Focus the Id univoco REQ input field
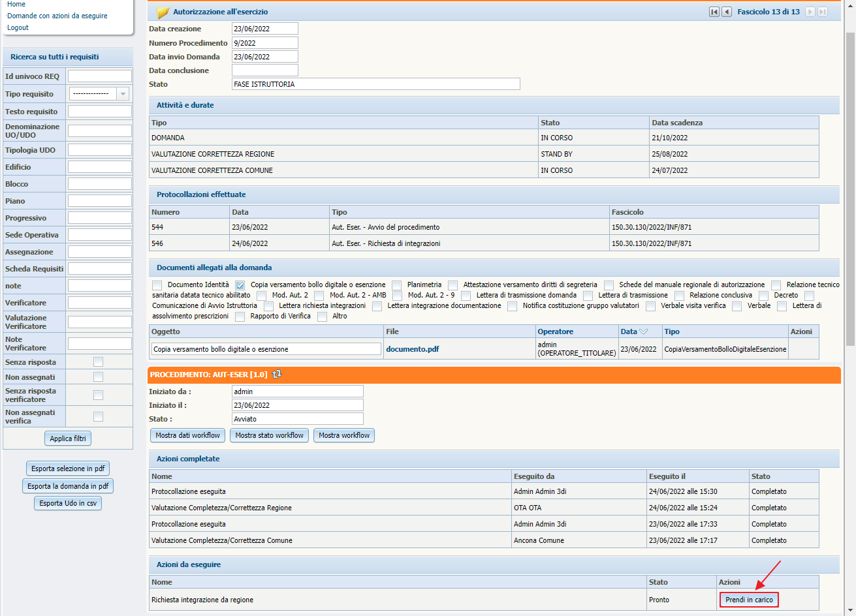856x616 pixels. pos(100,76)
